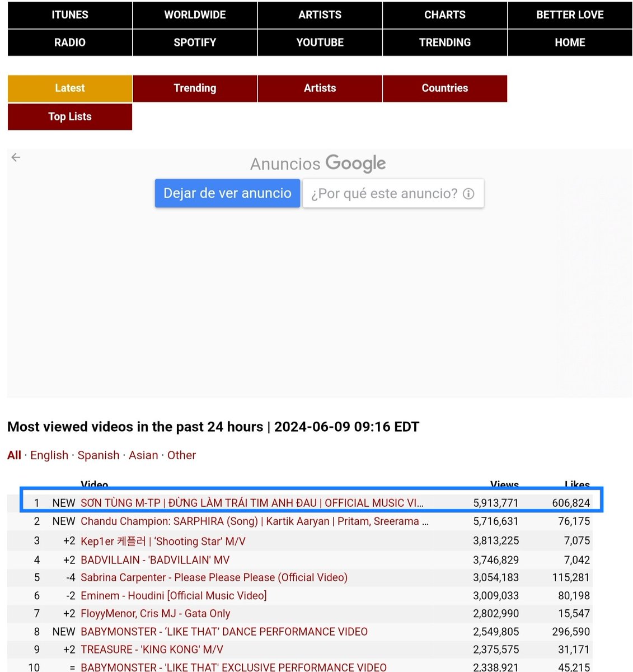Click the 5,716,631 views value
Viewport: 633px width, 672px height.
(x=496, y=521)
